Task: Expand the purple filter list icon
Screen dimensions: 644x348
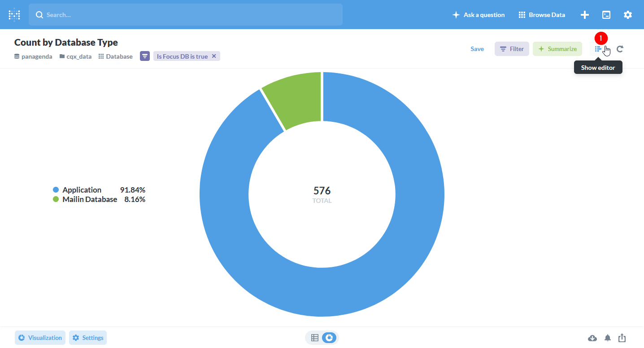Action: click(145, 56)
